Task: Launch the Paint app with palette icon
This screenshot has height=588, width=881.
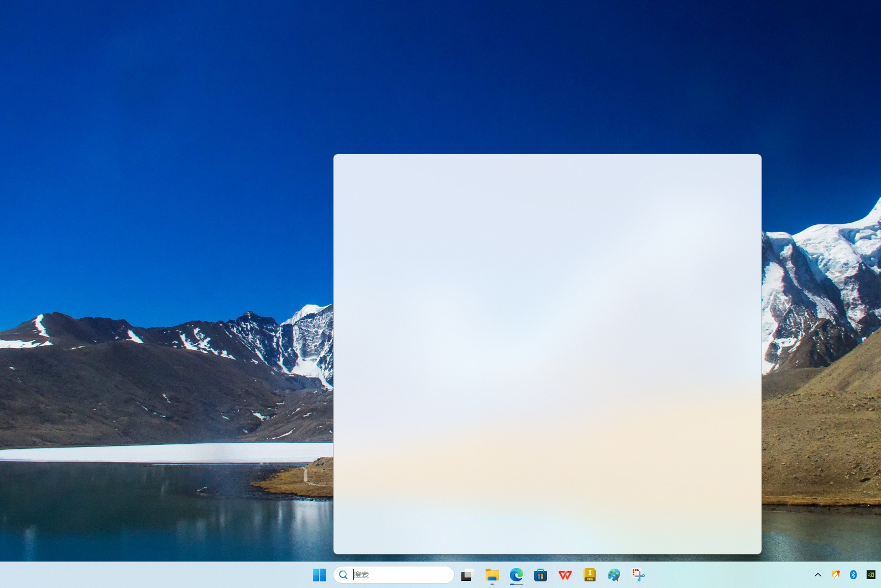Action: coord(614,575)
